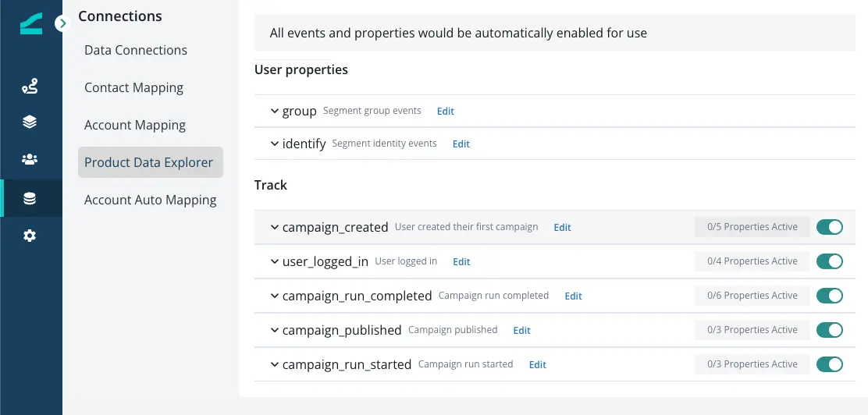Open the stacked layers icon in sidebar
Screen dimensions: 868x415
click(30, 122)
